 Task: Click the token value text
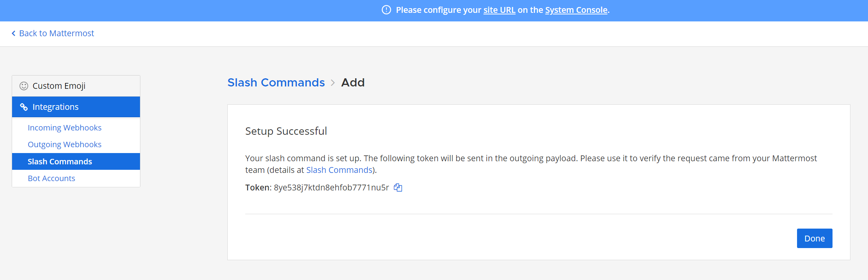click(x=331, y=188)
